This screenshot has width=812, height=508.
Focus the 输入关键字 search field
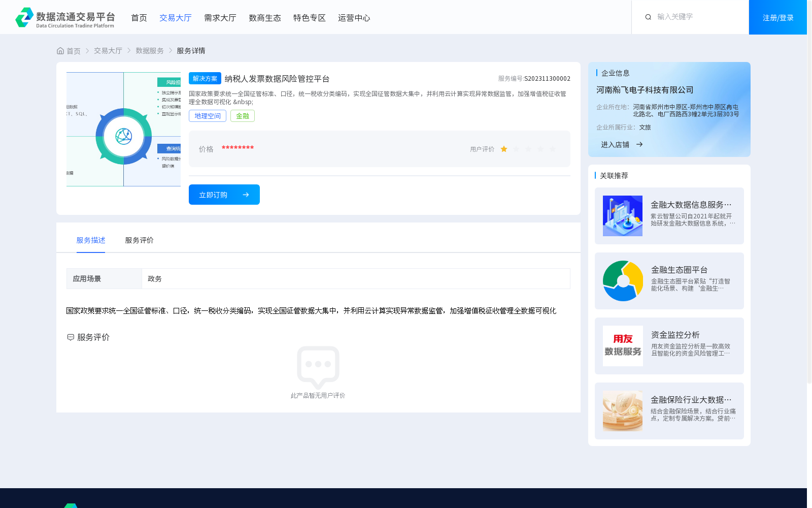click(698, 17)
